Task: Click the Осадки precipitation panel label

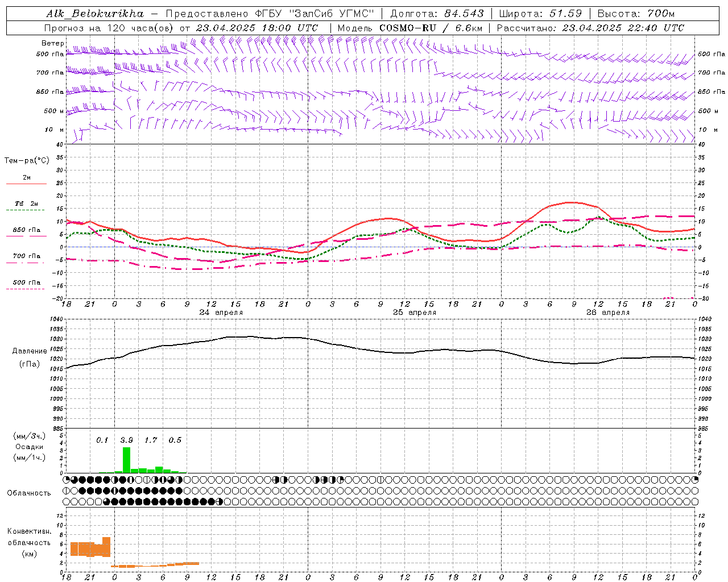Action: click(29, 447)
